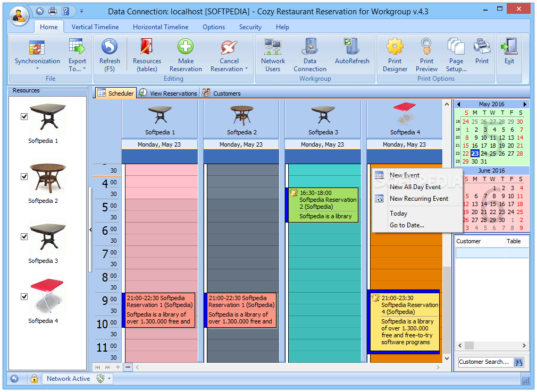
Task: Click the application orb button
Action: 19,15
